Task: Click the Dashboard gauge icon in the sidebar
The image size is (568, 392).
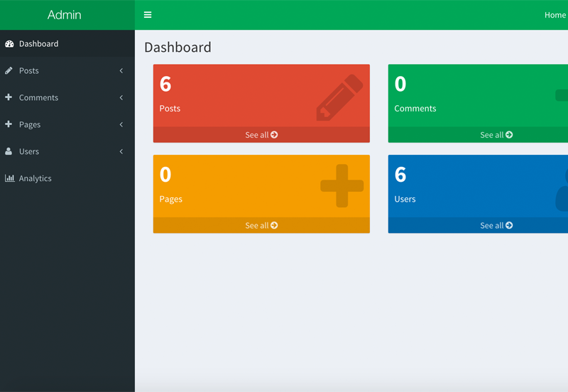Action: tap(9, 44)
